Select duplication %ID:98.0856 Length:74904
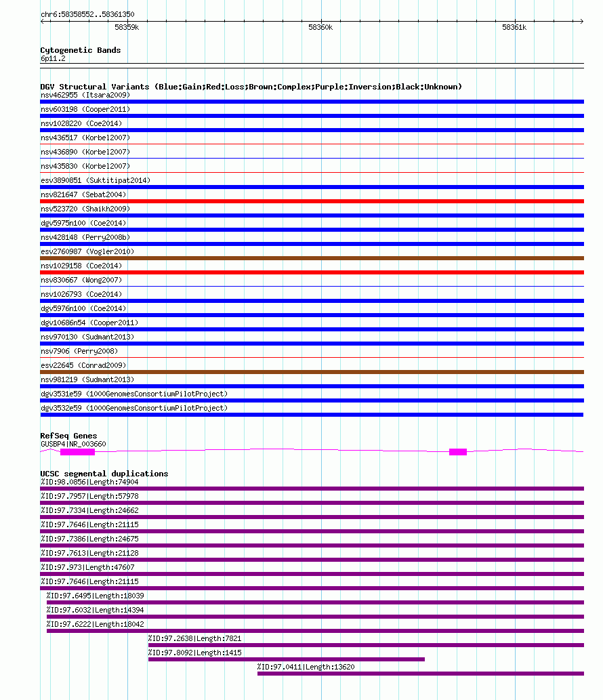 coord(89,482)
